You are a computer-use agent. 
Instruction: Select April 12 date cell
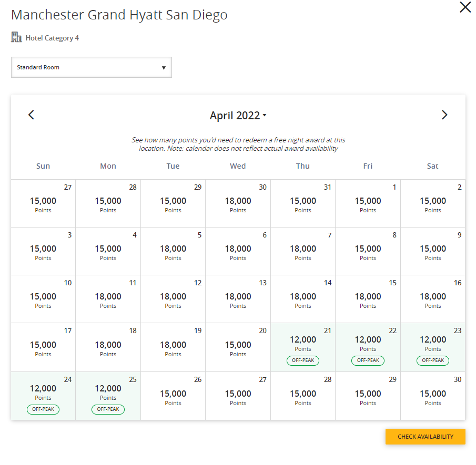point(173,299)
